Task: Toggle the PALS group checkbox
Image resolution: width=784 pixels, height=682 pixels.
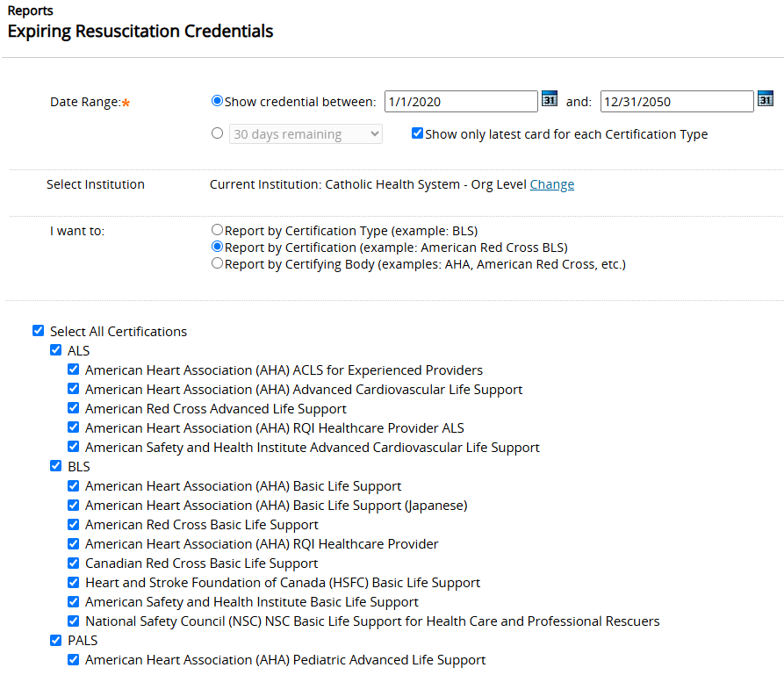Action: [x=56, y=640]
